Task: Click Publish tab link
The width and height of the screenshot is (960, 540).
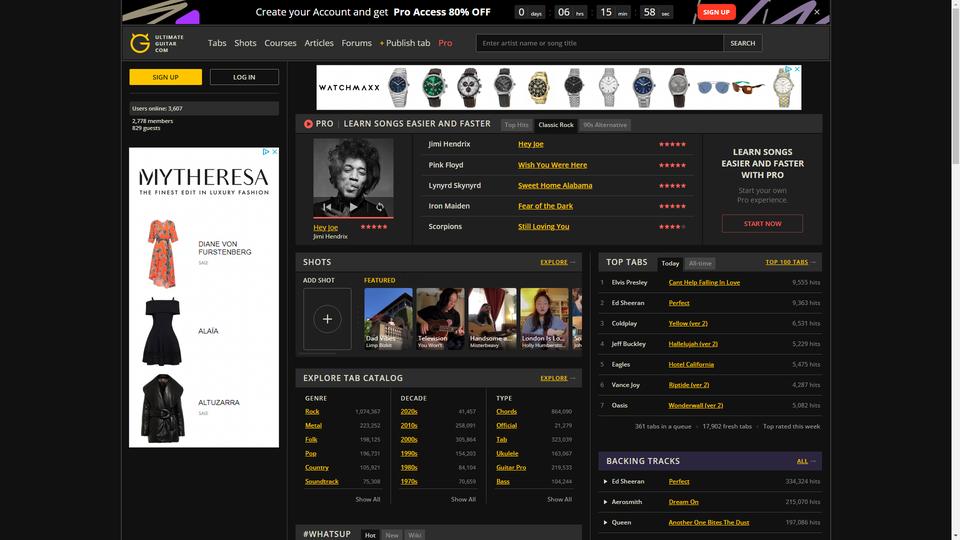Action: (x=405, y=43)
